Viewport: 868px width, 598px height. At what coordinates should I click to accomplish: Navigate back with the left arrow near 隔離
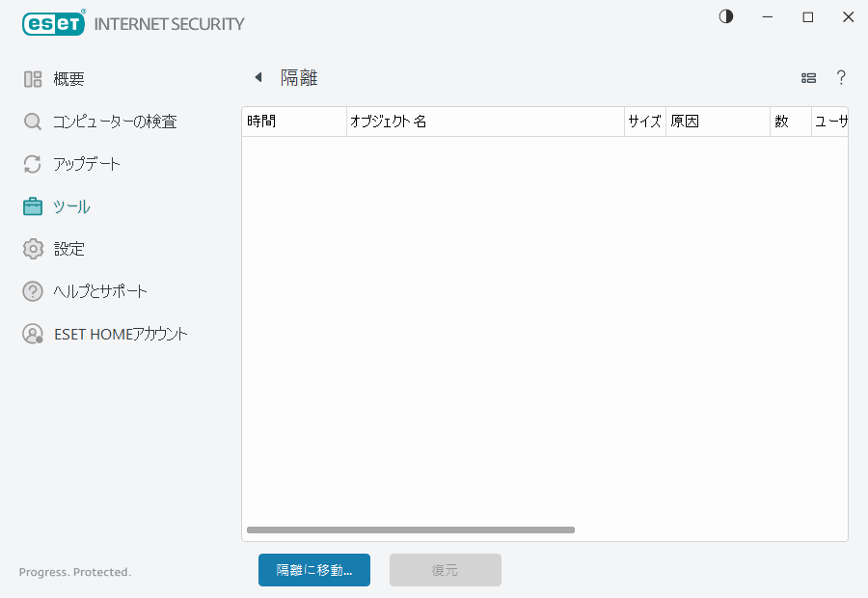click(258, 76)
